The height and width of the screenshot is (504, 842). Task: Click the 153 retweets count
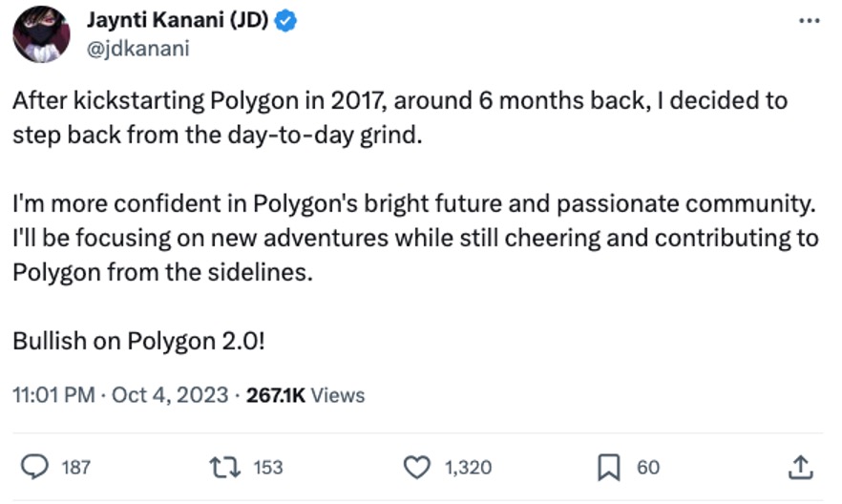(x=268, y=467)
